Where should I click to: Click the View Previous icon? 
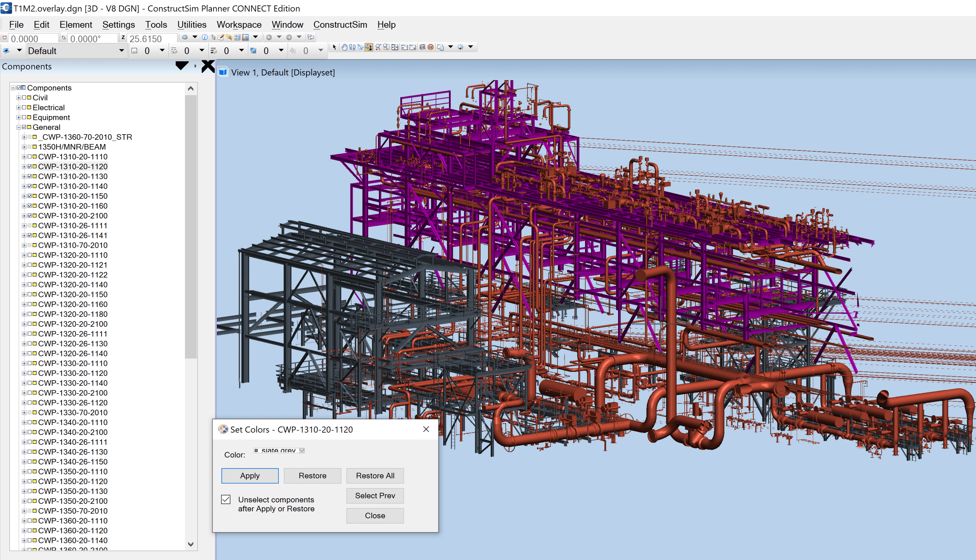point(404,47)
